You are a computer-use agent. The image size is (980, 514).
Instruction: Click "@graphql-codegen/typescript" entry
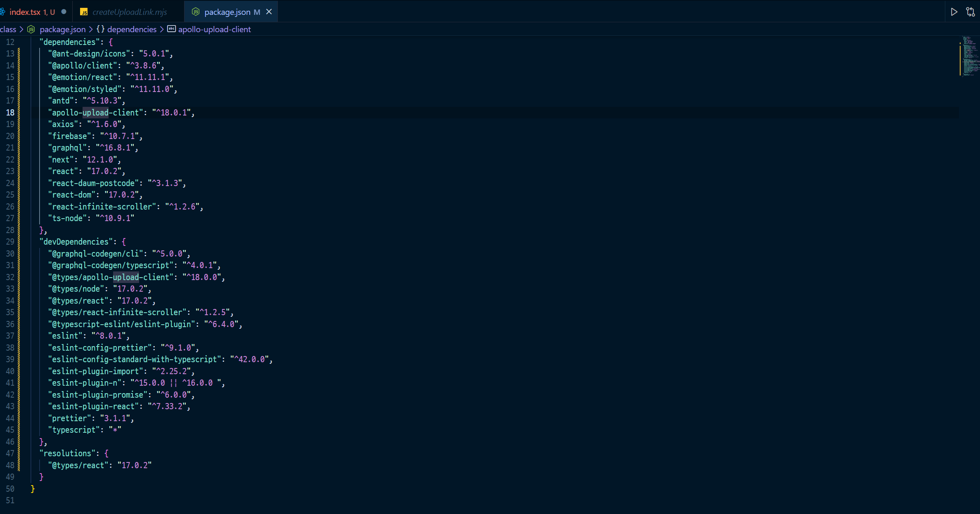[111, 265]
